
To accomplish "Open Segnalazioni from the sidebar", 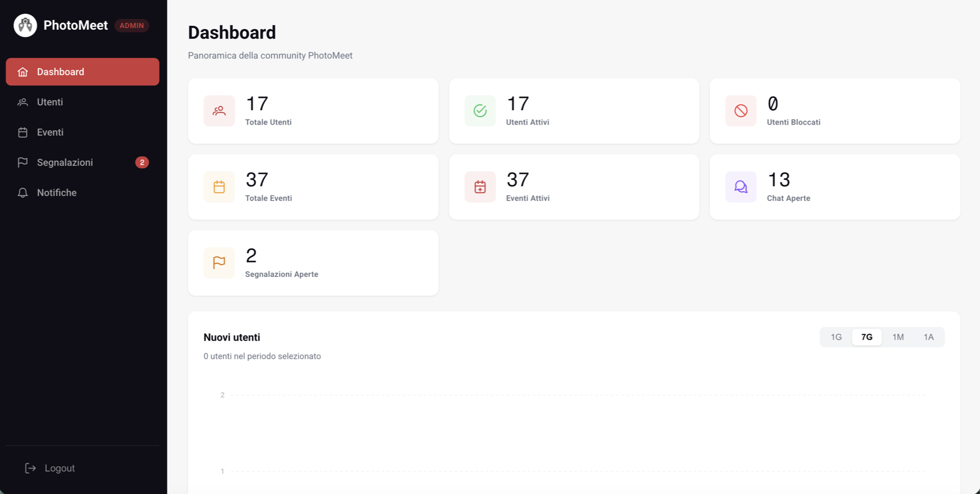I will coord(83,163).
